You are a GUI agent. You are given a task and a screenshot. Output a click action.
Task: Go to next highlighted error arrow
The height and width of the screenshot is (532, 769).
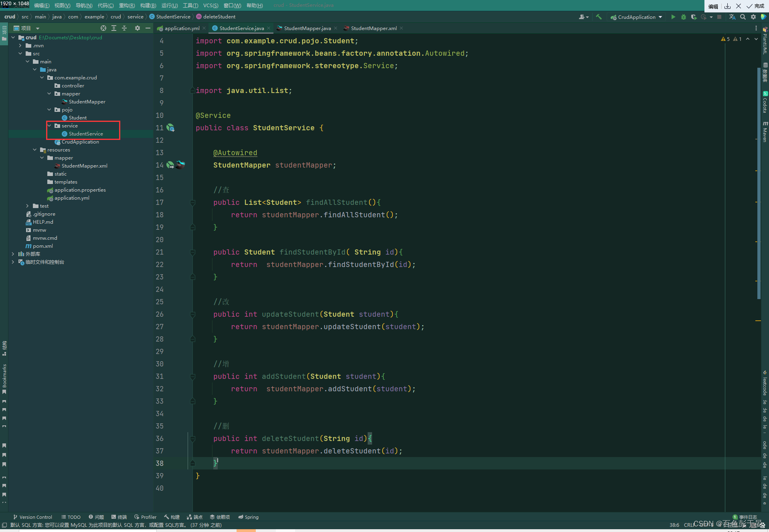coord(756,39)
